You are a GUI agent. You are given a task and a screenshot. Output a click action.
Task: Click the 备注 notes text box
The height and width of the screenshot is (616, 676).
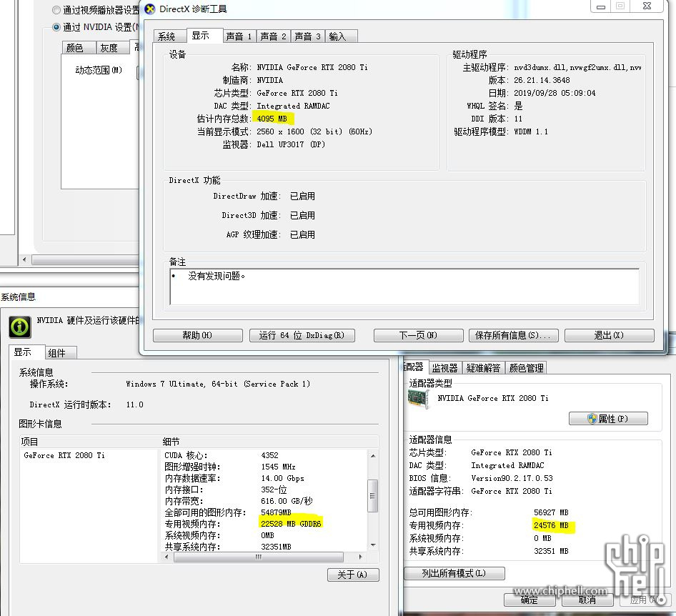[x=404, y=287]
